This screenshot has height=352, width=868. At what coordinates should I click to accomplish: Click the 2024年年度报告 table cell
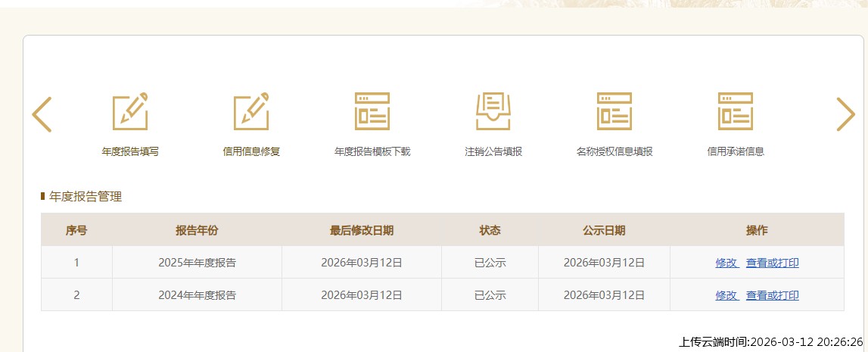pos(197,295)
